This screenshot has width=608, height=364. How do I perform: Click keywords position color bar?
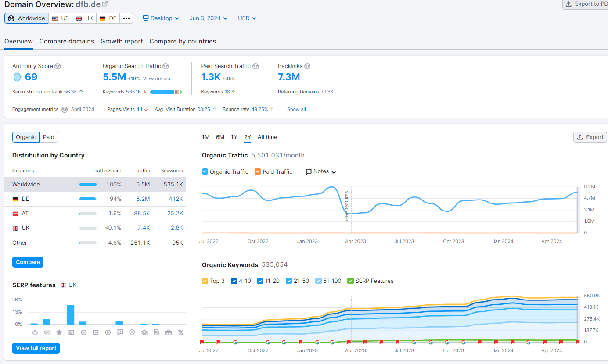(x=166, y=92)
